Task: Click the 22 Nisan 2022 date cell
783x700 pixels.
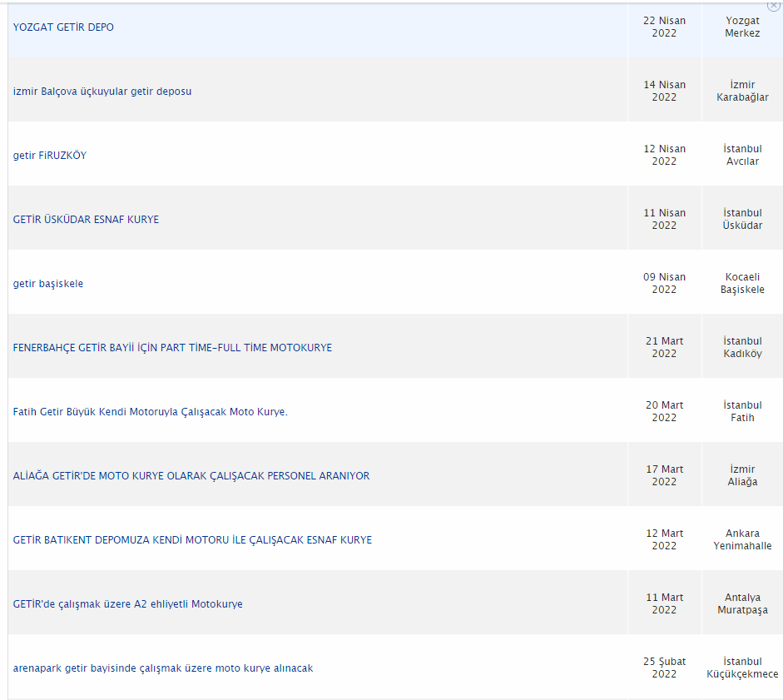Action: [664, 27]
